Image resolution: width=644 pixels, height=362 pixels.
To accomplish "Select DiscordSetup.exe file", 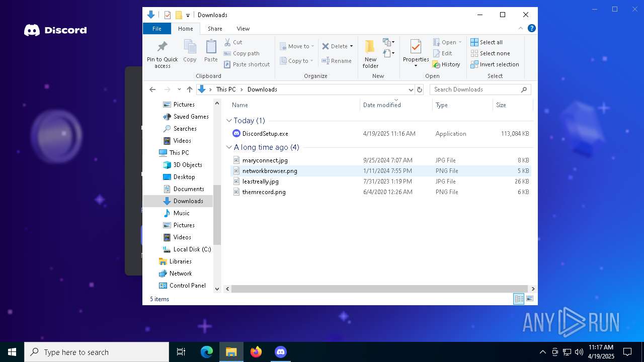I will tap(381, 134).
